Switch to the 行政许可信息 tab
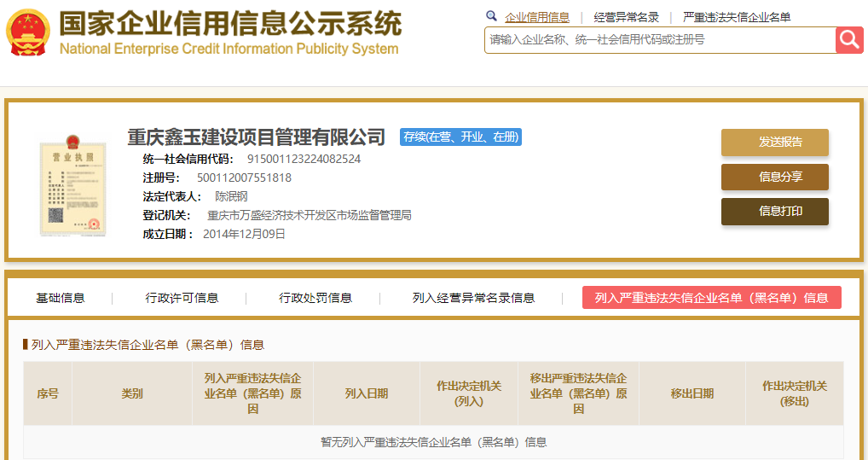This screenshot has height=460, width=868. (x=182, y=298)
